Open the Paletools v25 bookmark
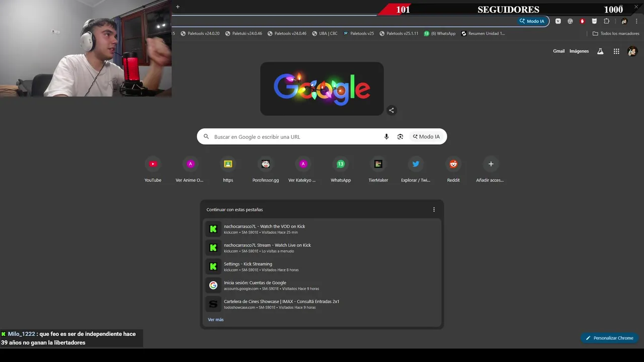This screenshot has height=362, width=644. pyautogui.click(x=359, y=34)
